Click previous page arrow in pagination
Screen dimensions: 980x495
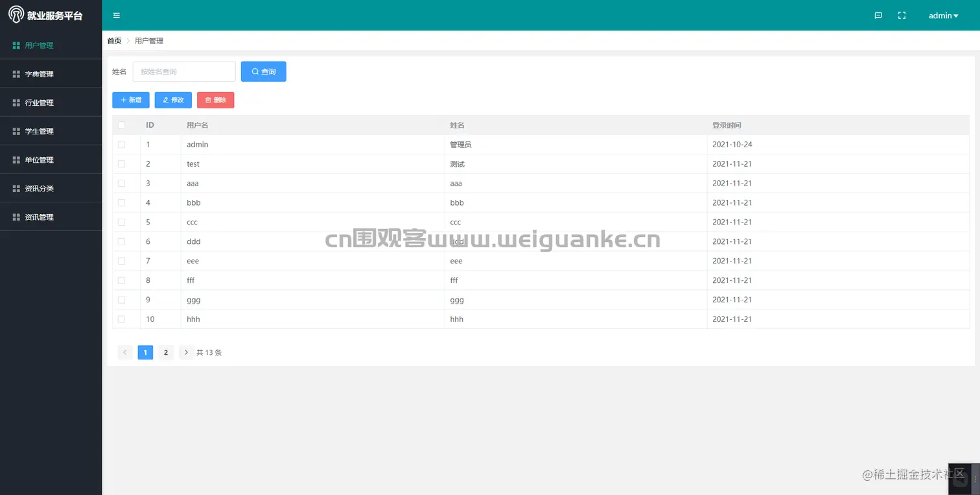(125, 352)
